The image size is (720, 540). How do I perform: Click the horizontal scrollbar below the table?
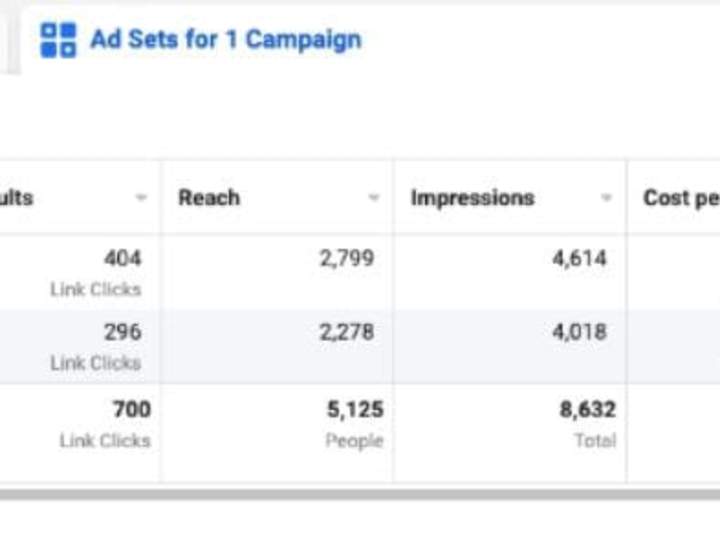pyautogui.click(x=360, y=495)
